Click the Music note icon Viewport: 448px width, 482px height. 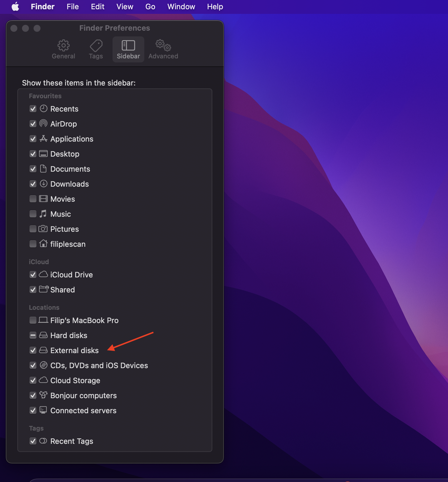43,214
